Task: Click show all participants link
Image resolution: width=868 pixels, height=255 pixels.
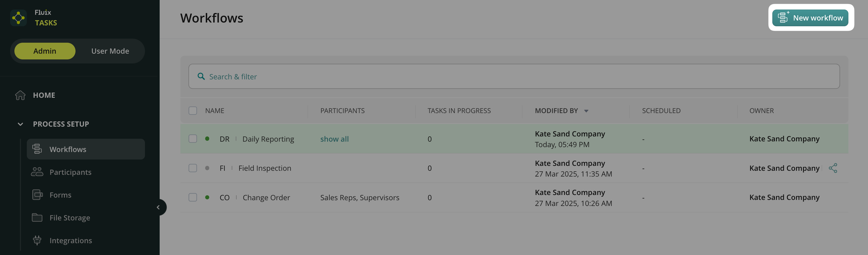Action: click(x=334, y=139)
